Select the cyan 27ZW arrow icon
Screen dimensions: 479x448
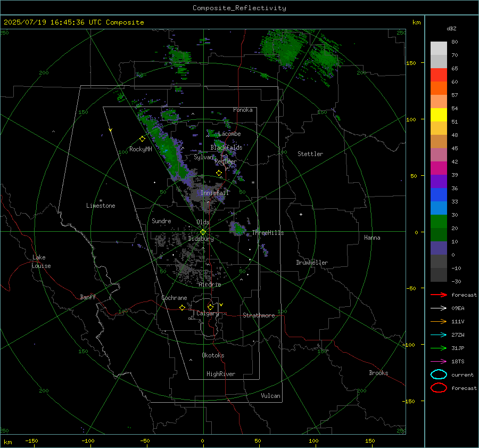[x=439, y=335]
